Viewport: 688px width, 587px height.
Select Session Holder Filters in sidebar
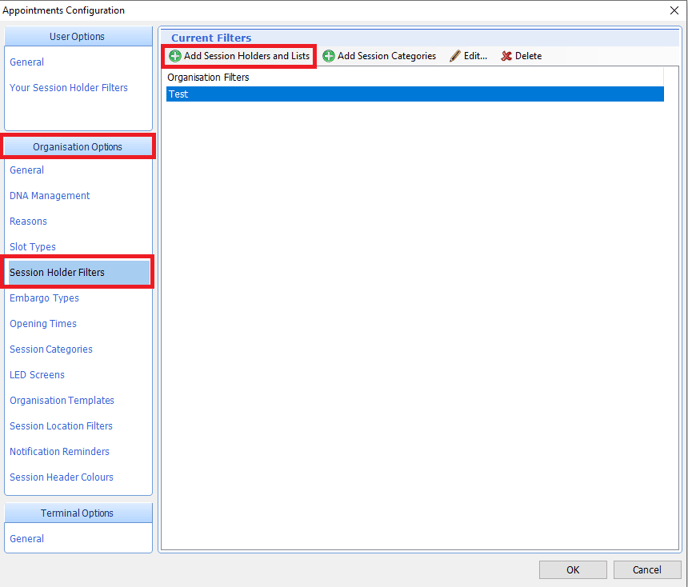[x=57, y=272]
